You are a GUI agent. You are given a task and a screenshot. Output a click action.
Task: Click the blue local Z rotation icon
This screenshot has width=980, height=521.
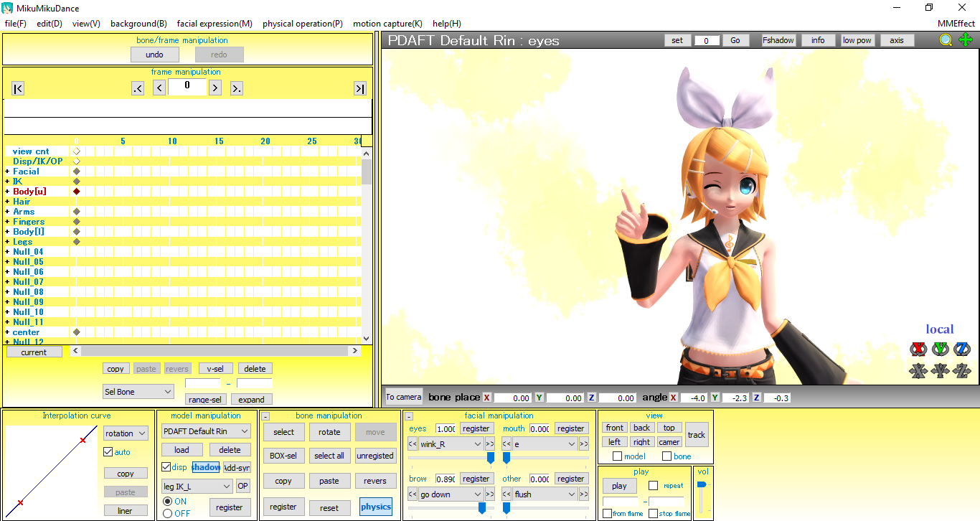click(963, 349)
